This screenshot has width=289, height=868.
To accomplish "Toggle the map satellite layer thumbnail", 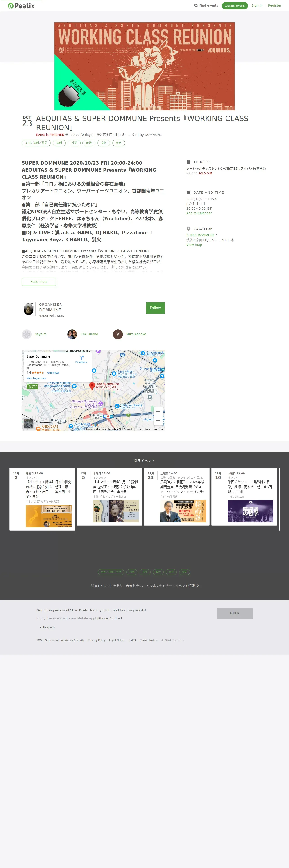I will click(x=29, y=424).
